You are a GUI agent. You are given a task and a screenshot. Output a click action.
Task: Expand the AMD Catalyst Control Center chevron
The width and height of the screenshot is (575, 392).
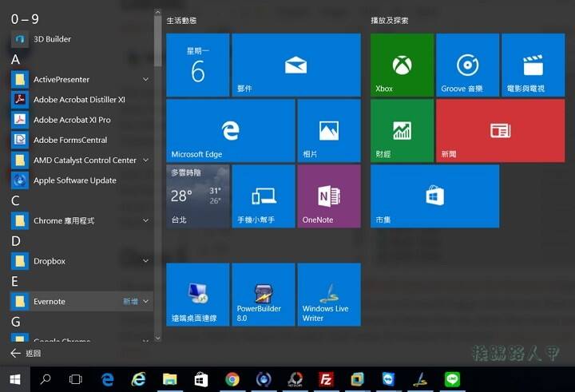pos(145,160)
